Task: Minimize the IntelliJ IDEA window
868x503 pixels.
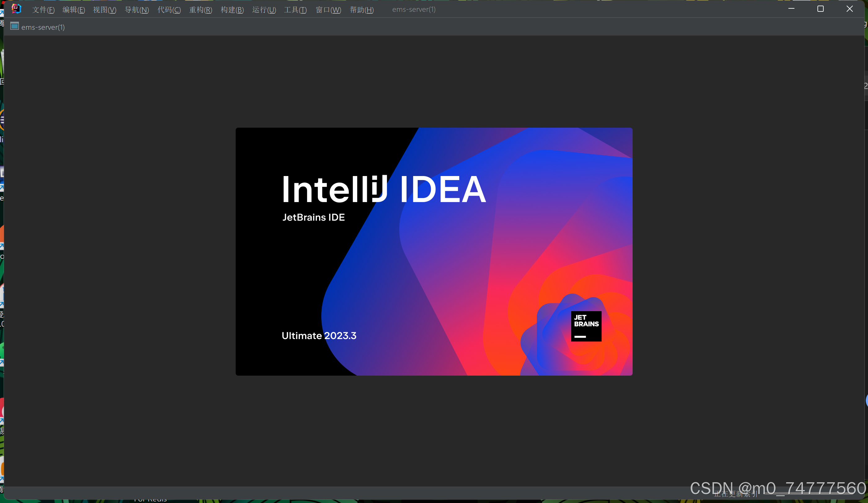Action: 791,9
